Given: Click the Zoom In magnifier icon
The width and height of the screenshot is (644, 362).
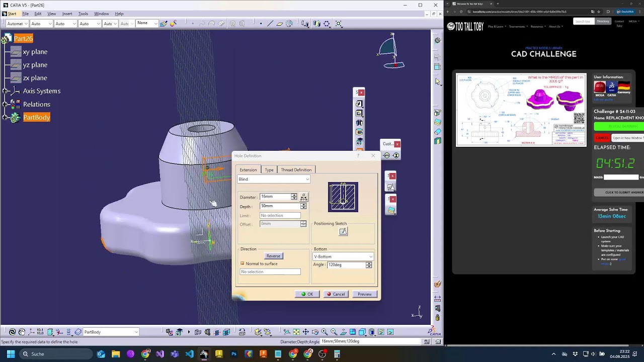Looking at the screenshot, I should pyautogui.click(x=325, y=332).
